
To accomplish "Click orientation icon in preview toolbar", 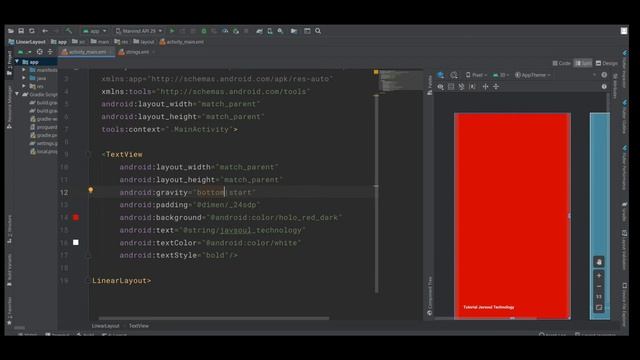I will pyautogui.click(x=454, y=75).
